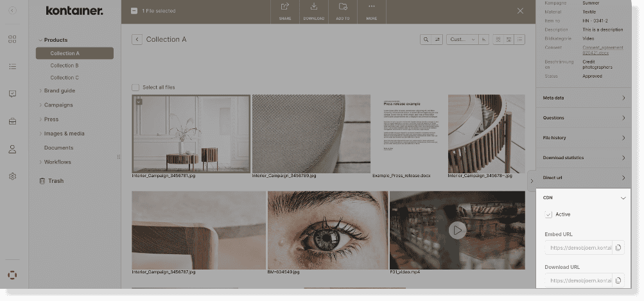Open the list view icon in left rail
The width and height of the screenshot is (644, 301).
coord(12,66)
